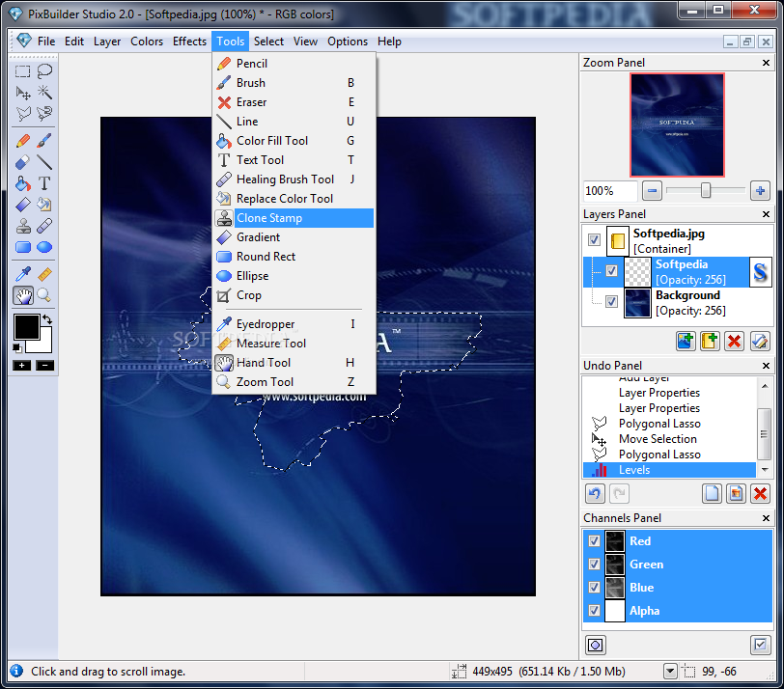
Task: Click the Background layer thumbnail
Action: tap(637, 302)
